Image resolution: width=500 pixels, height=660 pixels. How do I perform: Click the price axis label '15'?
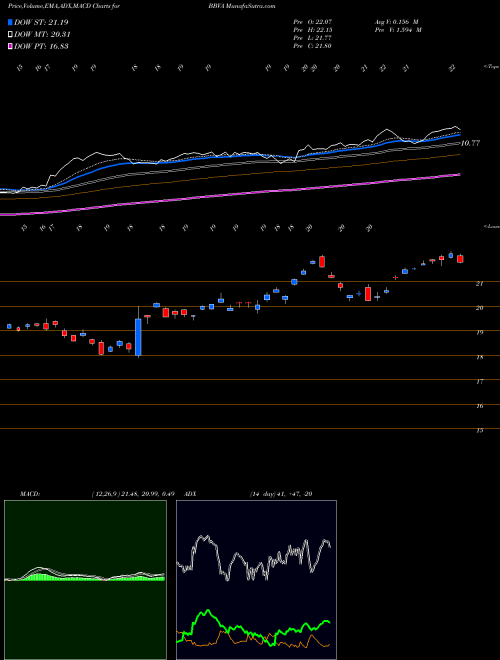(479, 431)
